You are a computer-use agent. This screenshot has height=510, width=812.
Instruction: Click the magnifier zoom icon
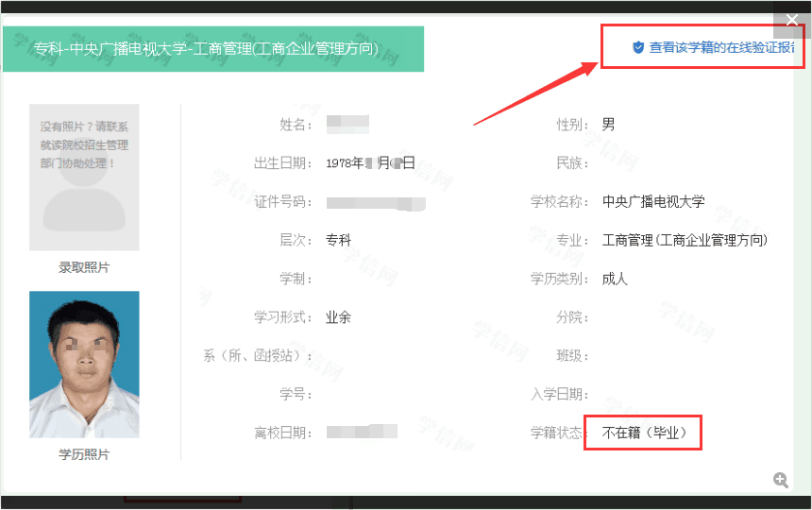[x=781, y=480]
